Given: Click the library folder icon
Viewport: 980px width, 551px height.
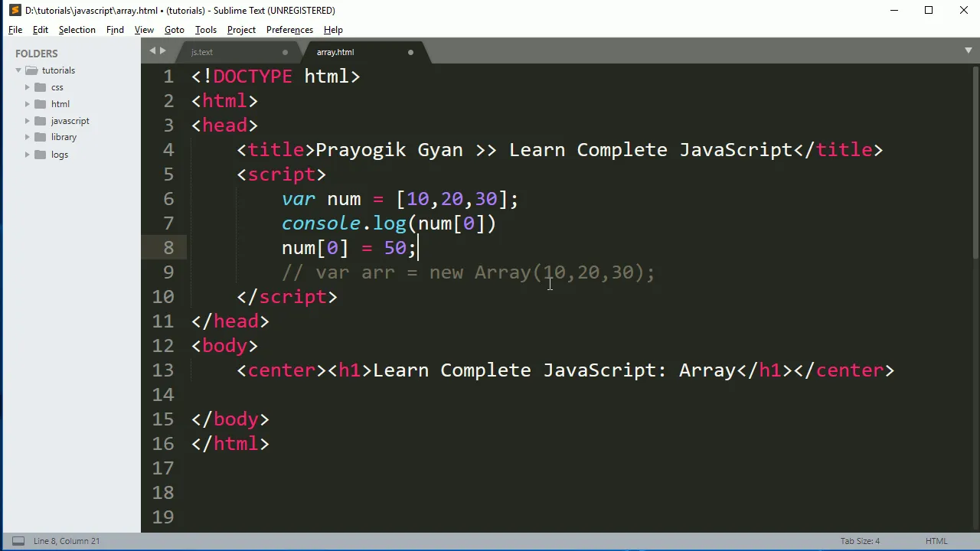Looking at the screenshot, I should pyautogui.click(x=41, y=137).
